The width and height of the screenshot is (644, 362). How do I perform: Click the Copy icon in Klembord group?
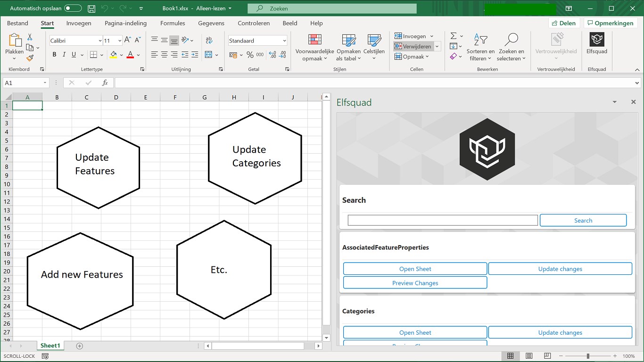[30, 48]
